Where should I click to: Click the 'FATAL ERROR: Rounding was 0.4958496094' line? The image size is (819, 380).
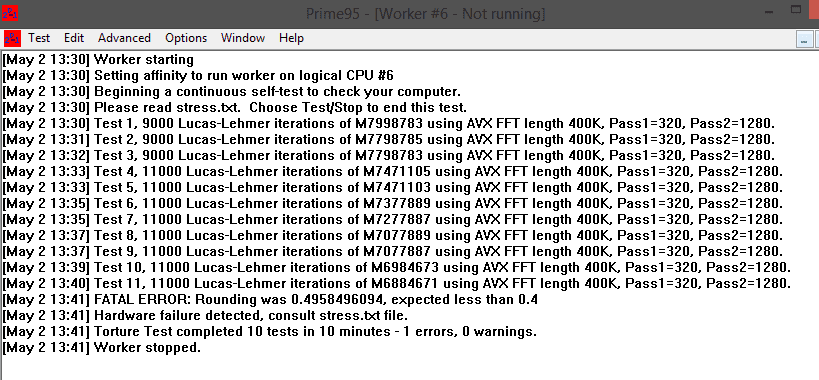(270, 300)
